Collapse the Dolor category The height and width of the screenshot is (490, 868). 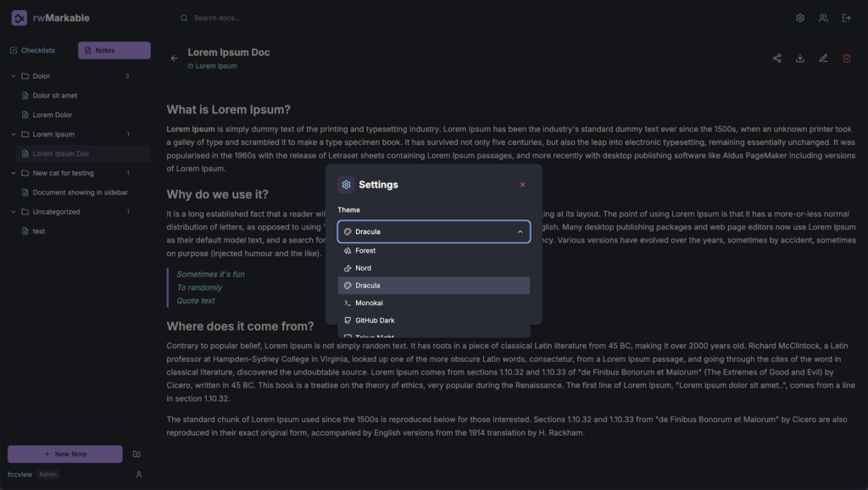14,76
